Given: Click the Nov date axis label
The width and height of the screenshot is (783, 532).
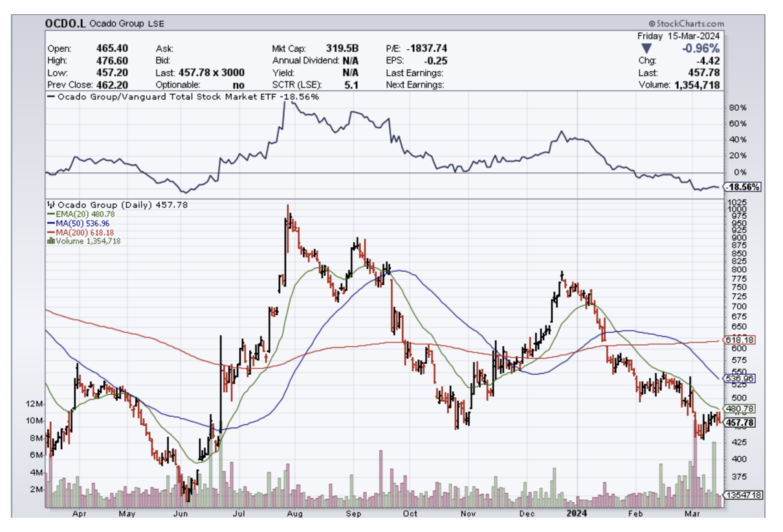Looking at the screenshot, I should [x=469, y=513].
